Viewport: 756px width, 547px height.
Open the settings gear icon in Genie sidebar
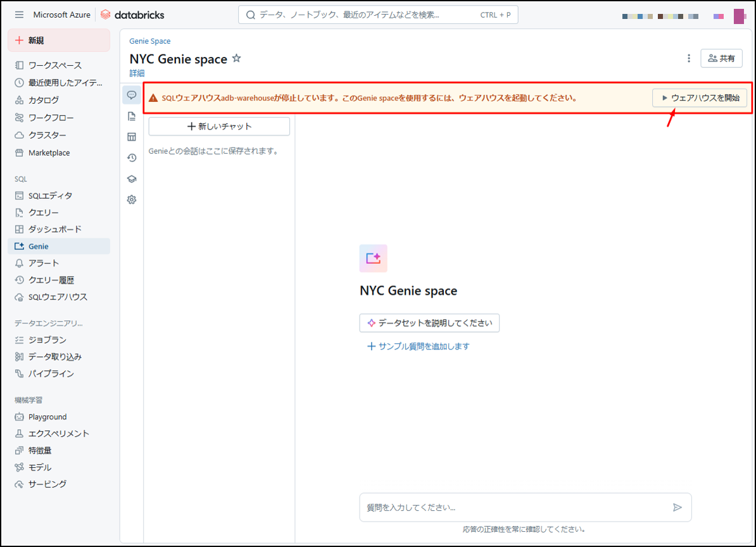click(132, 199)
